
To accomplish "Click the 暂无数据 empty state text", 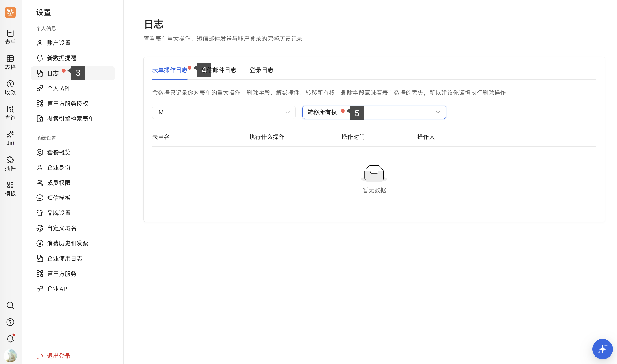I will (374, 190).
